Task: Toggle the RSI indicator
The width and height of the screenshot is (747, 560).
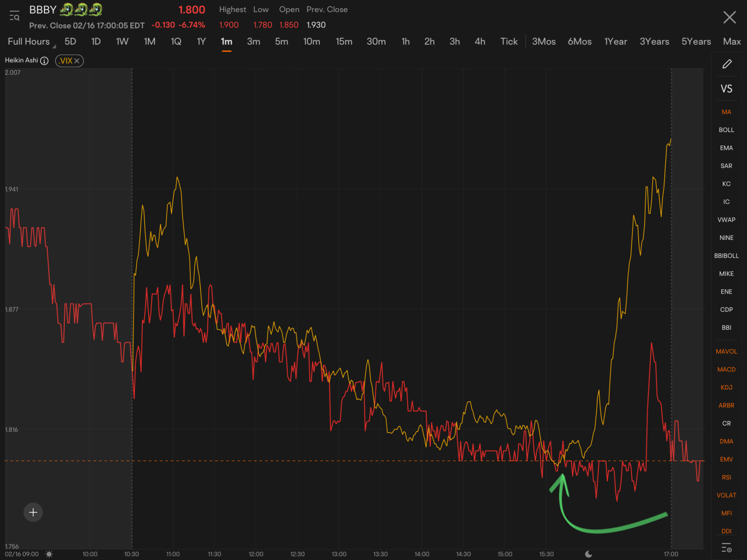Action: (x=726, y=477)
